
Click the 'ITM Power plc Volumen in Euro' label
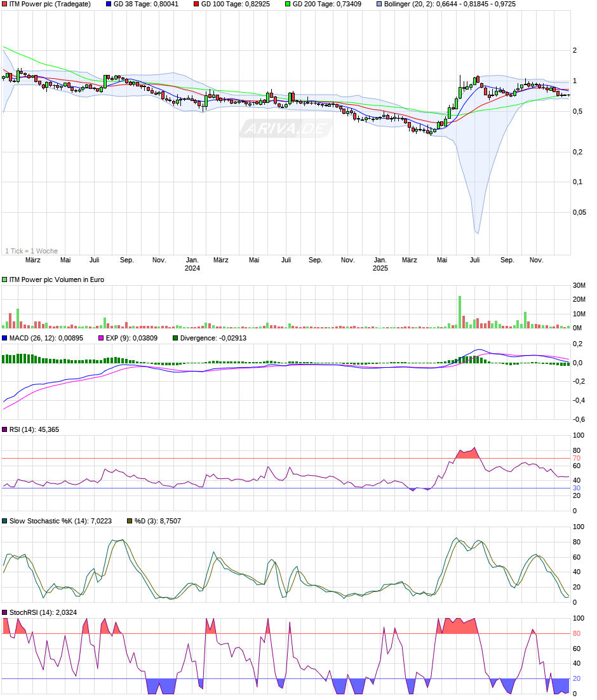(x=57, y=279)
